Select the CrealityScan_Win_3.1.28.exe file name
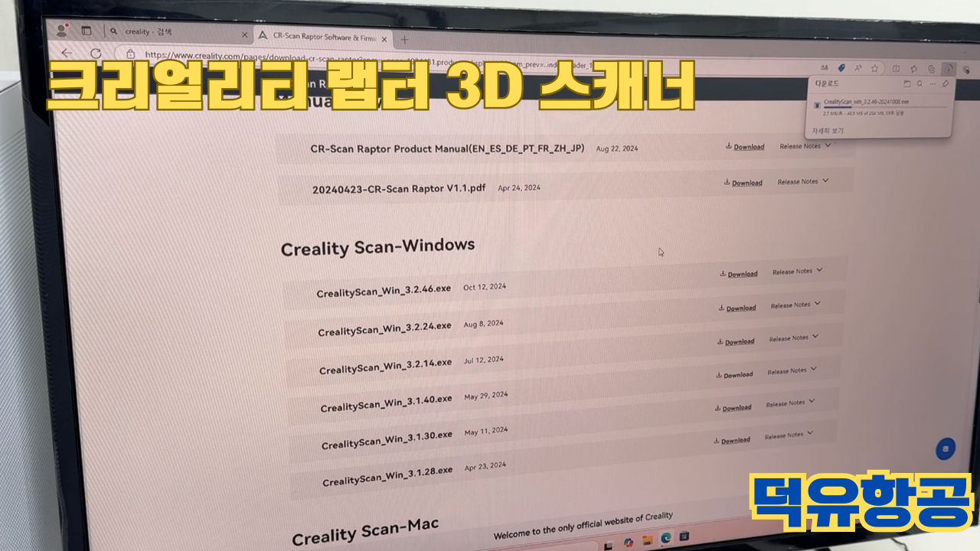980x551 pixels. tap(387, 477)
